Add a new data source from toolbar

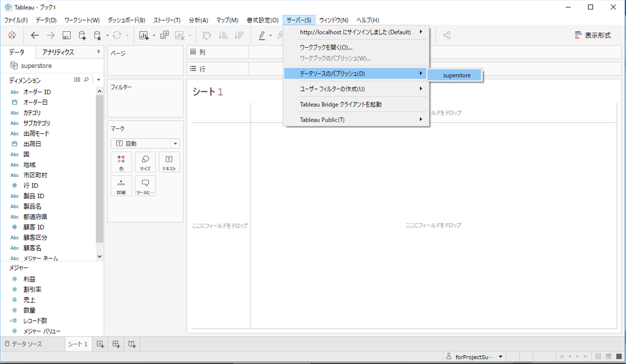click(82, 35)
